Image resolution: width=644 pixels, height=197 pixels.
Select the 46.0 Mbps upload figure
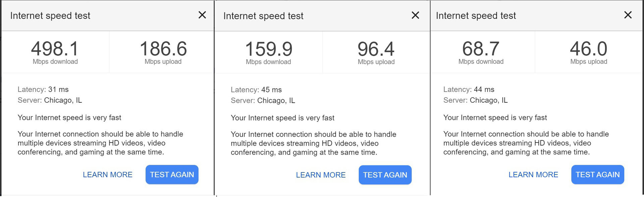pyautogui.click(x=589, y=49)
